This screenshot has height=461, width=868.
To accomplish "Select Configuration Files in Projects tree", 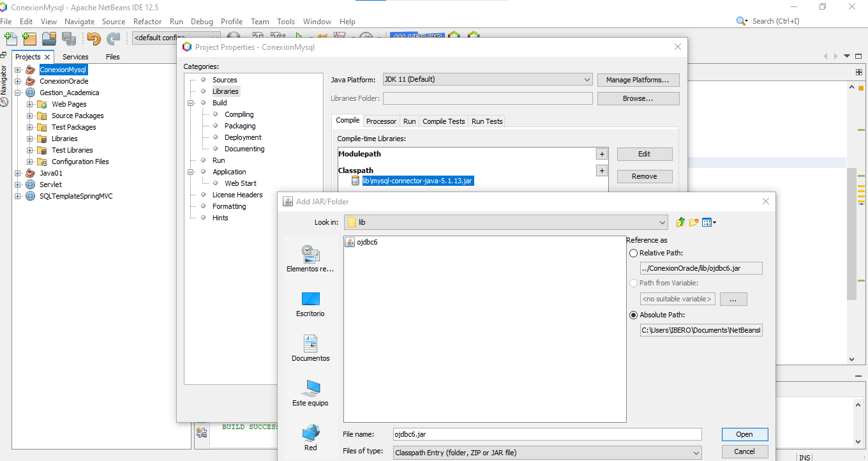I will (80, 162).
